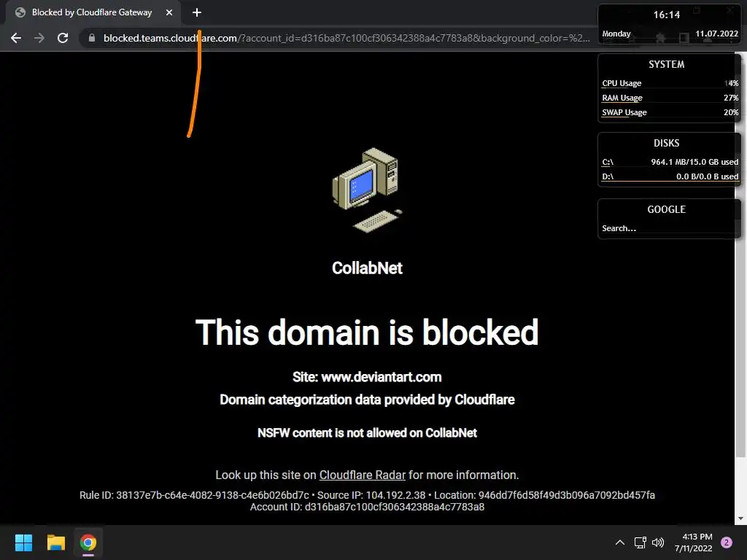Click the C:\ disk entry in widget
This screenshot has height=560, width=747.
(x=670, y=162)
